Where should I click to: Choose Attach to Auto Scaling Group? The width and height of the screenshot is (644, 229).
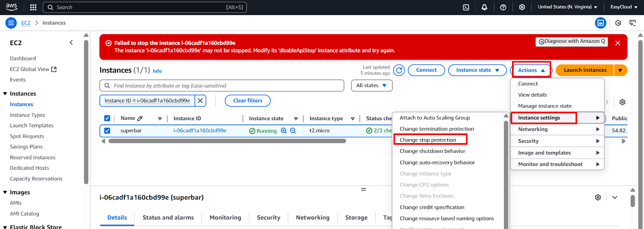click(x=435, y=118)
